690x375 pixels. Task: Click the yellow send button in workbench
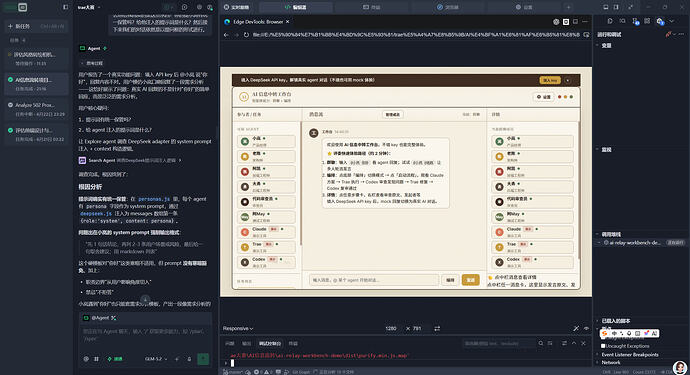tap(470, 280)
